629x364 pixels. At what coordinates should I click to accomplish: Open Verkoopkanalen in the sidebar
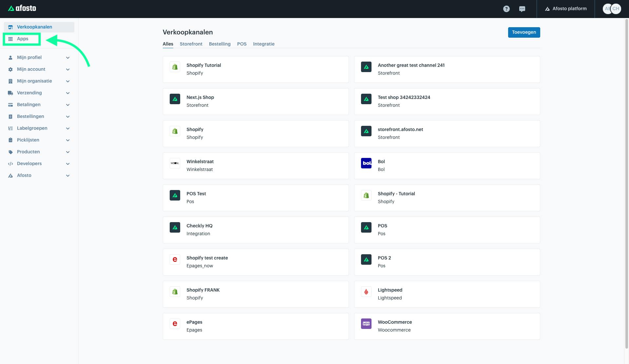tap(39, 27)
